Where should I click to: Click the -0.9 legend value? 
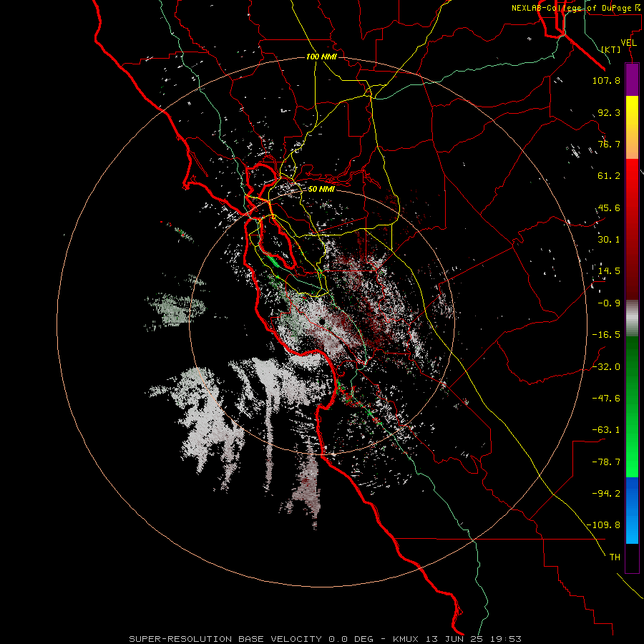(609, 303)
